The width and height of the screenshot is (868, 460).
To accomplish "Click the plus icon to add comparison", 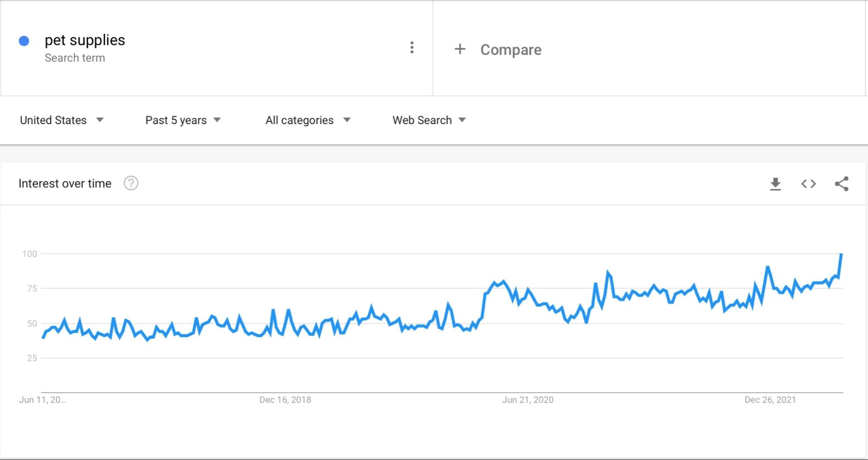I will click(x=459, y=49).
